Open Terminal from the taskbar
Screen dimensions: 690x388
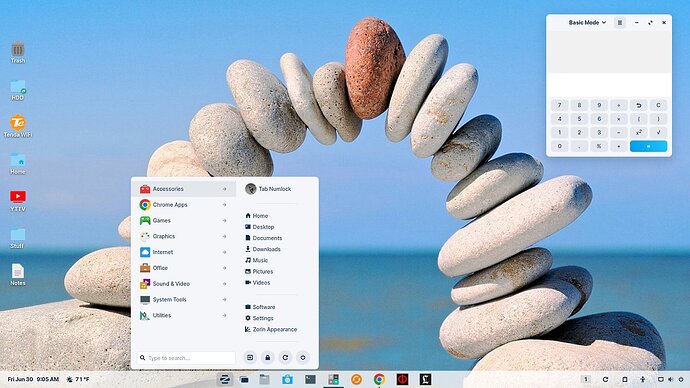(x=310, y=379)
